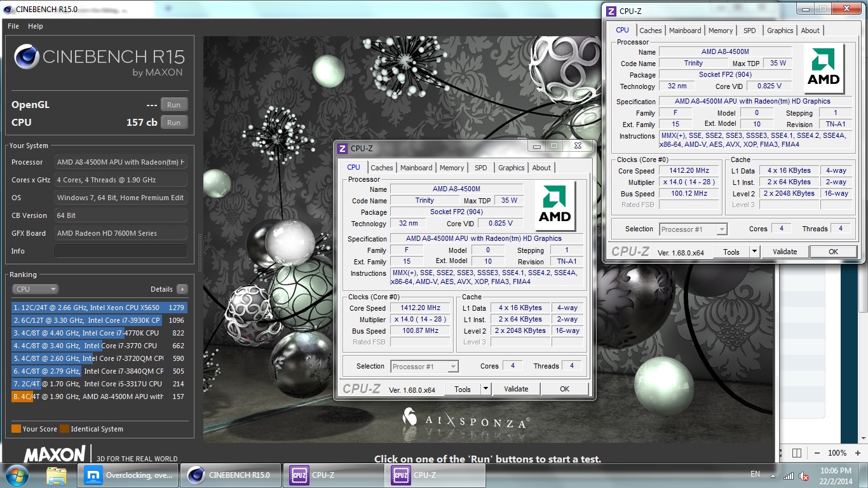Click the CPU-Z title icon of front window
Screen dimensions: 868x488
(x=342, y=149)
